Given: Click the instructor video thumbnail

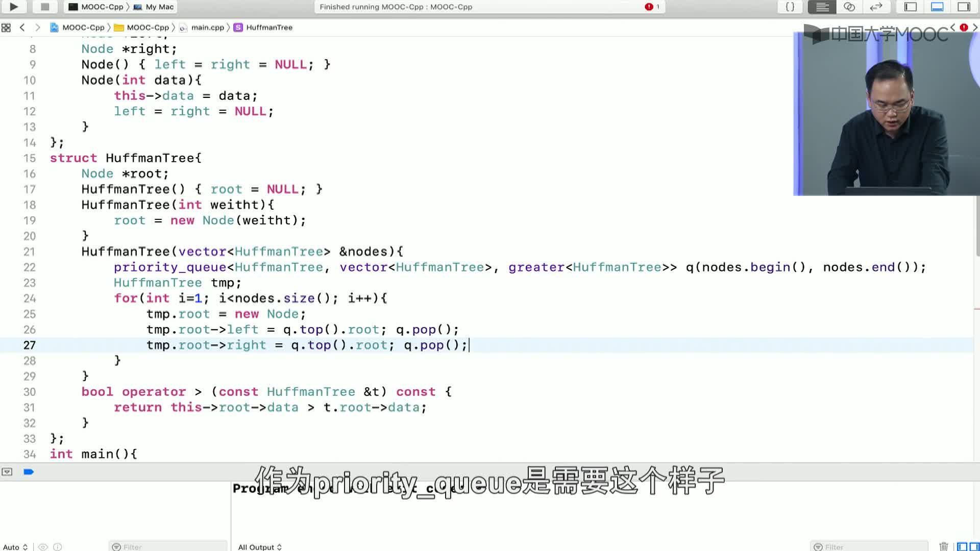Looking at the screenshot, I should [x=887, y=113].
